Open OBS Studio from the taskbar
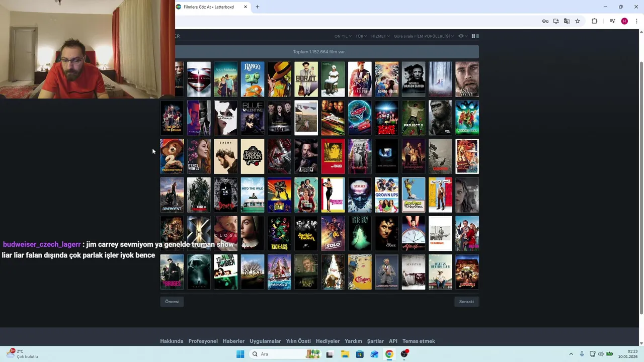Image resolution: width=644 pixels, height=362 pixels. point(405,354)
